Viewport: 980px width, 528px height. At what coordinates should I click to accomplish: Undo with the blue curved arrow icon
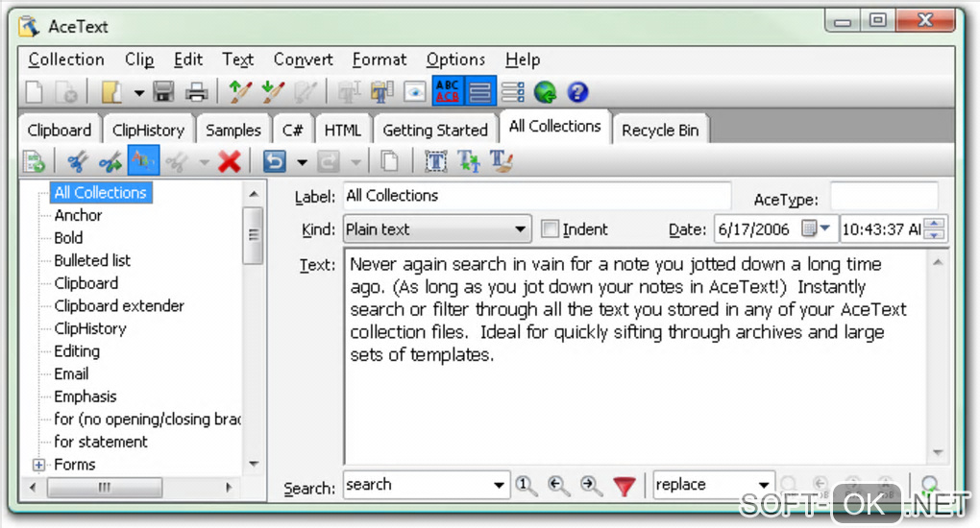pyautogui.click(x=274, y=162)
